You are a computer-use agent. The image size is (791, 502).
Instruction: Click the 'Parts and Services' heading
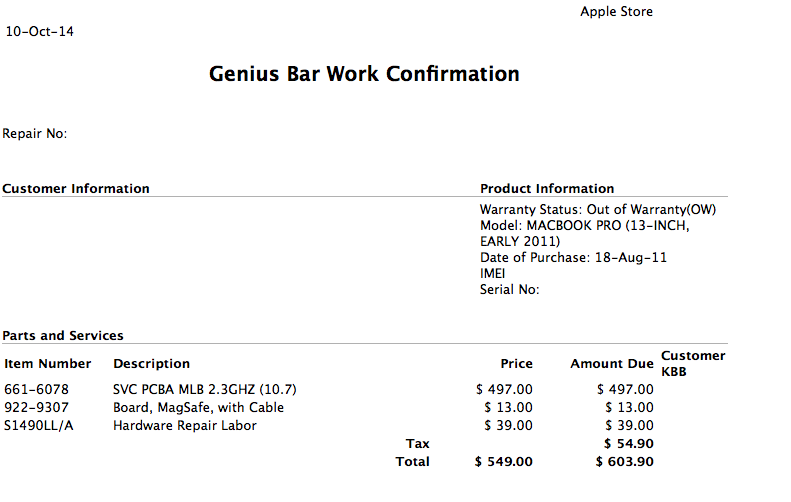[x=63, y=336]
